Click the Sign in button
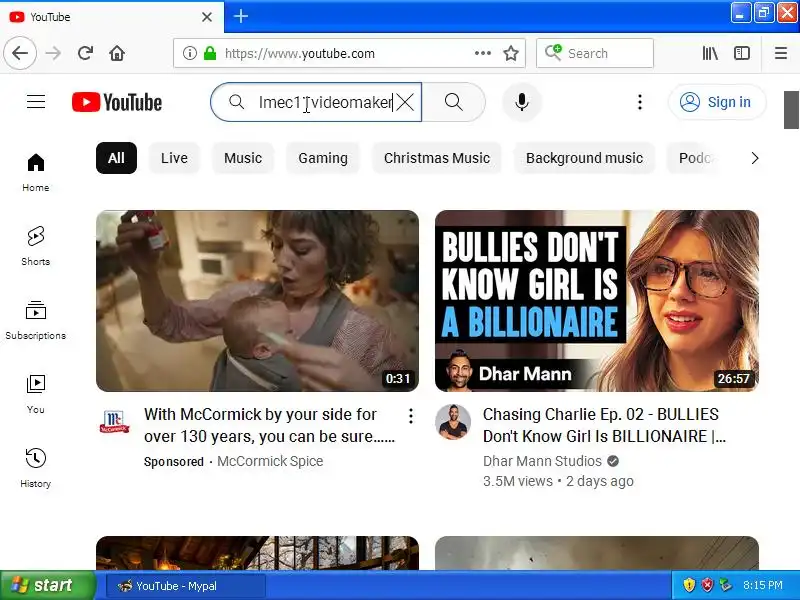 pos(716,102)
